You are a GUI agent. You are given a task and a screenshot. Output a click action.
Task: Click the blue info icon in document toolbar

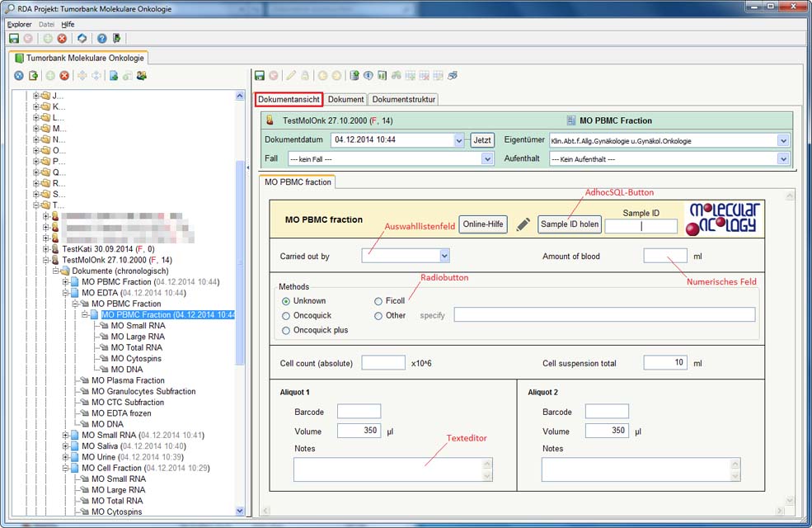pos(368,76)
